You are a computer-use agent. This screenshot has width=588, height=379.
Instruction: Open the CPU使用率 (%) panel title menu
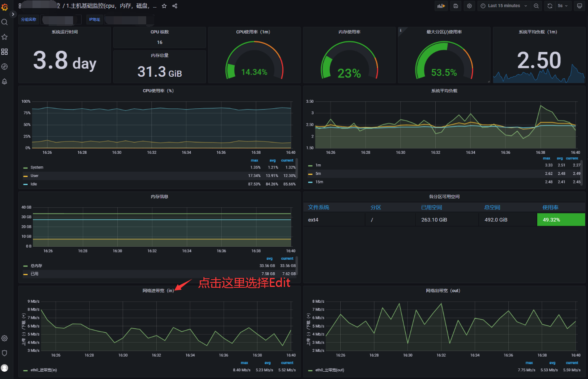158,91
